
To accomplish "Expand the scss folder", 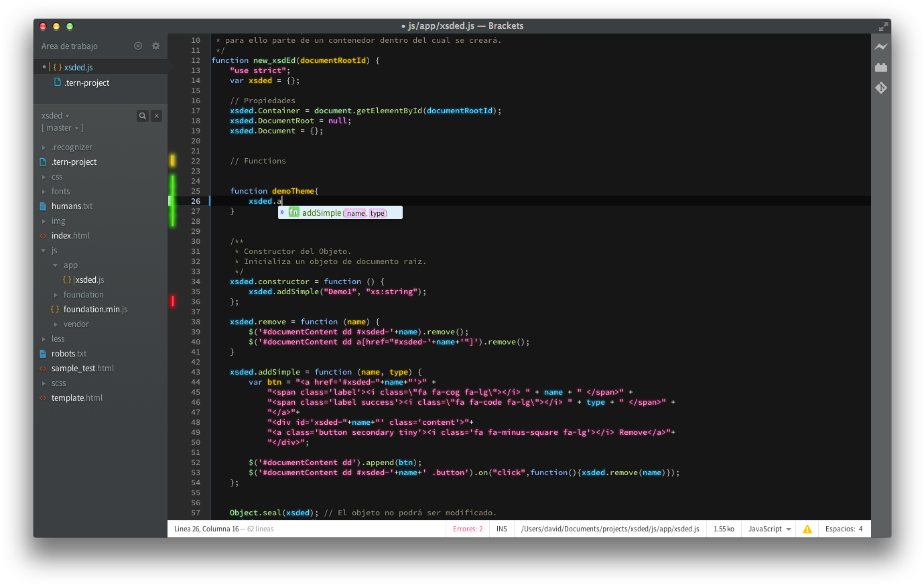I will tap(44, 383).
